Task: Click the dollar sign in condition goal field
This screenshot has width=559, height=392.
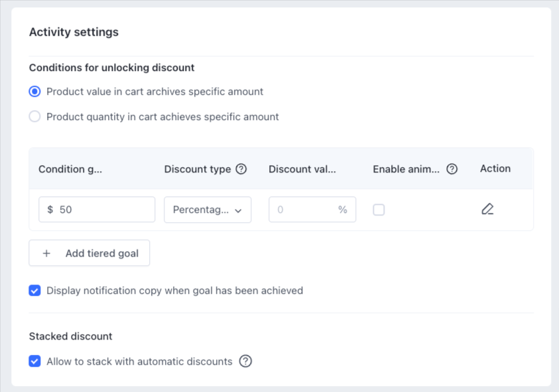Action: [50, 210]
